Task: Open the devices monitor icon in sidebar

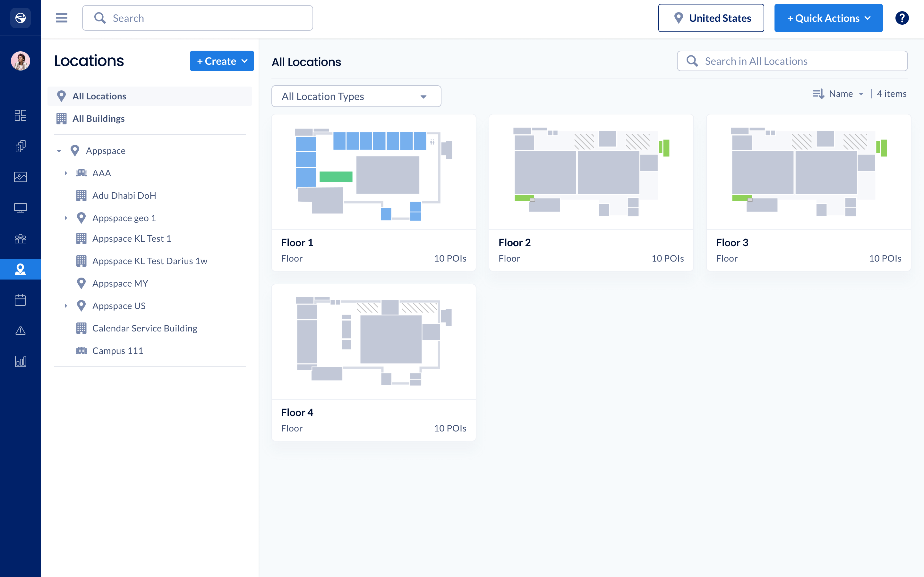Action: click(x=20, y=208)
